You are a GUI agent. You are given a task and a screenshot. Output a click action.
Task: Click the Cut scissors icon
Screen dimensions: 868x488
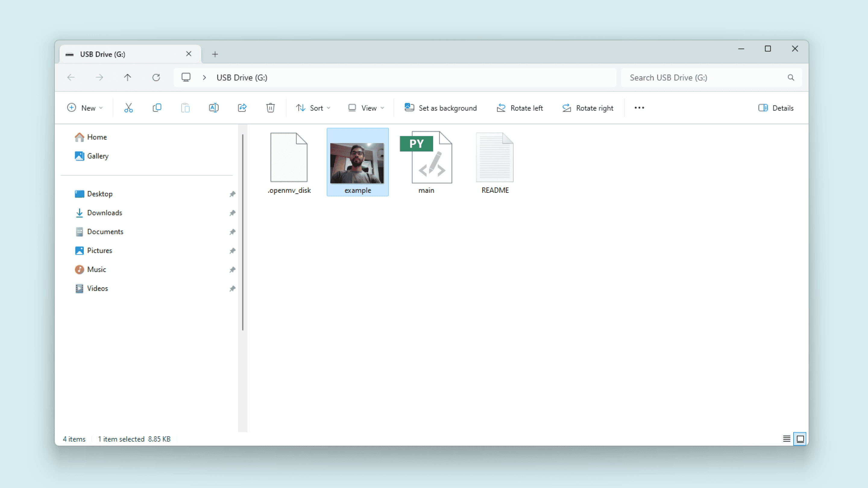(x=128, y=108)
